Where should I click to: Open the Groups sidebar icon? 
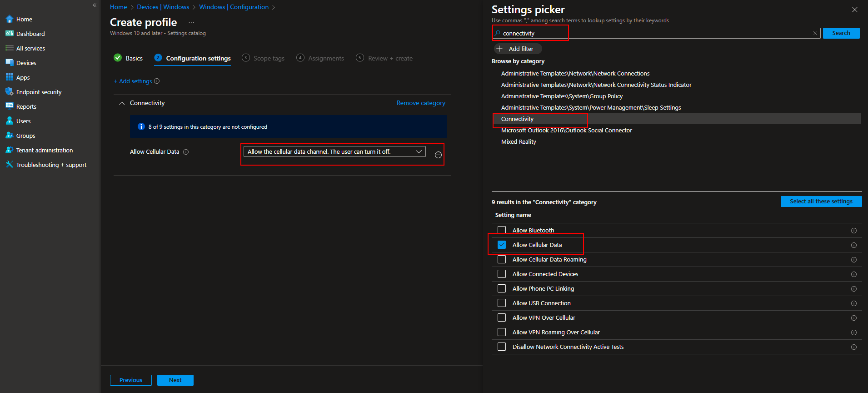pos(10,136)
